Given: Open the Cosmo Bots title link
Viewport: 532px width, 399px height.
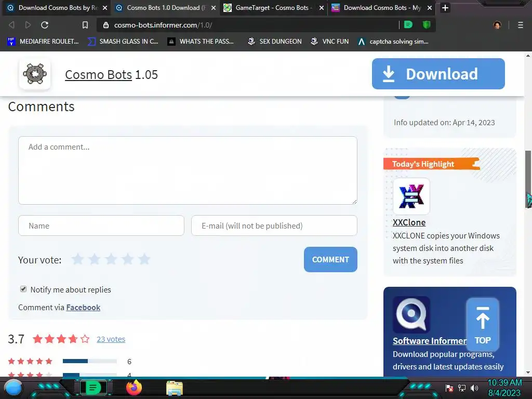Looking at the screenshot, I should [98, 75].
